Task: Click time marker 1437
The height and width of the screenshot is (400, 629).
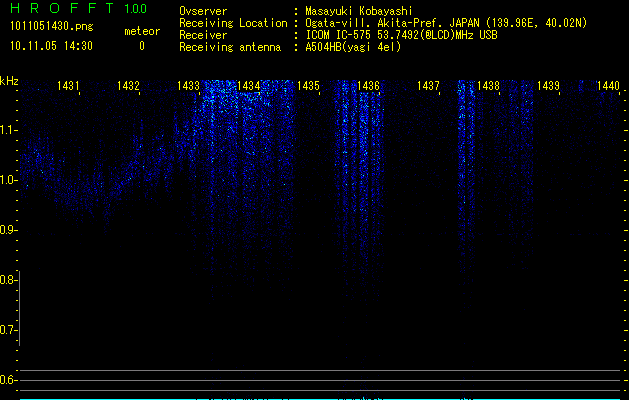Action: [x=428, y=85]
